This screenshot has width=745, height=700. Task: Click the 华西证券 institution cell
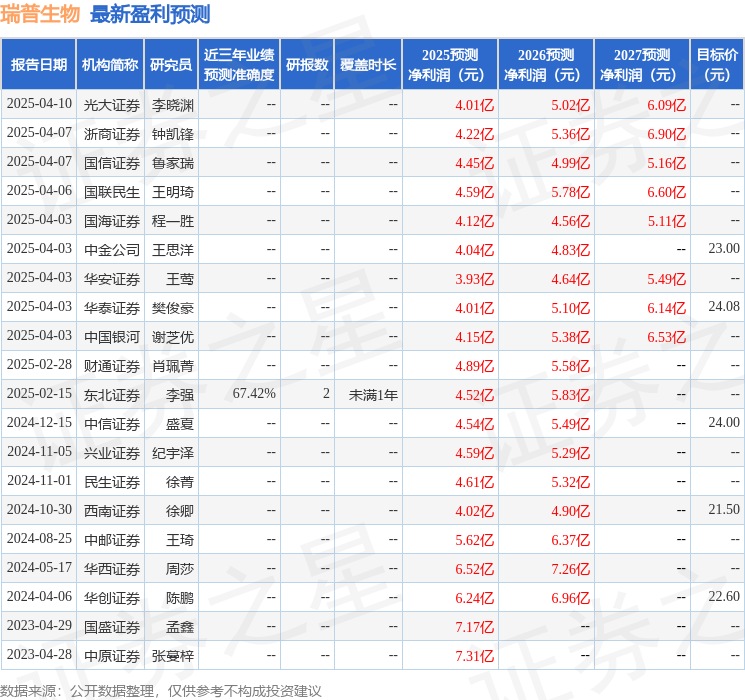112,569
